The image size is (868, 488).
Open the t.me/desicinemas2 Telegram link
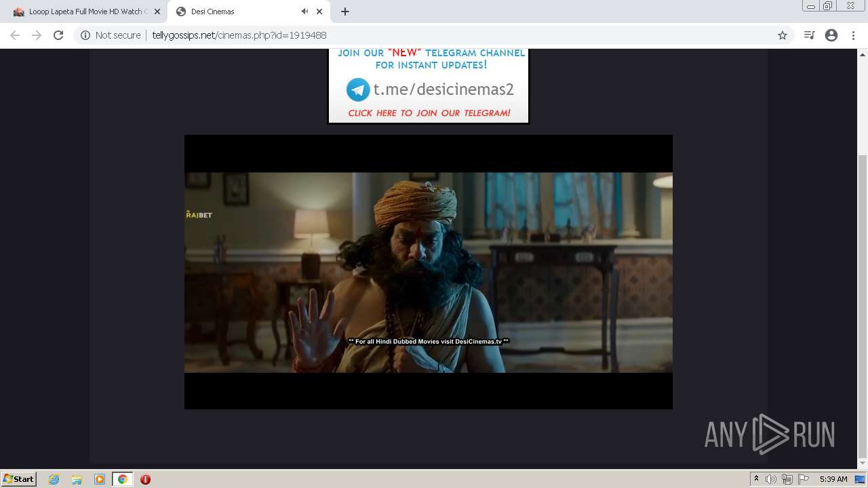click(443, 89)
